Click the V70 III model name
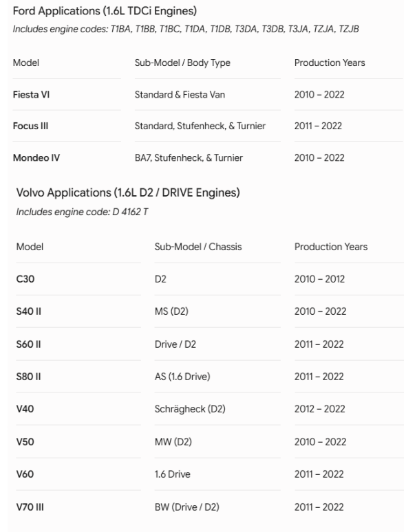The height and width of the screenshot is (532, 406). [30, 507]
